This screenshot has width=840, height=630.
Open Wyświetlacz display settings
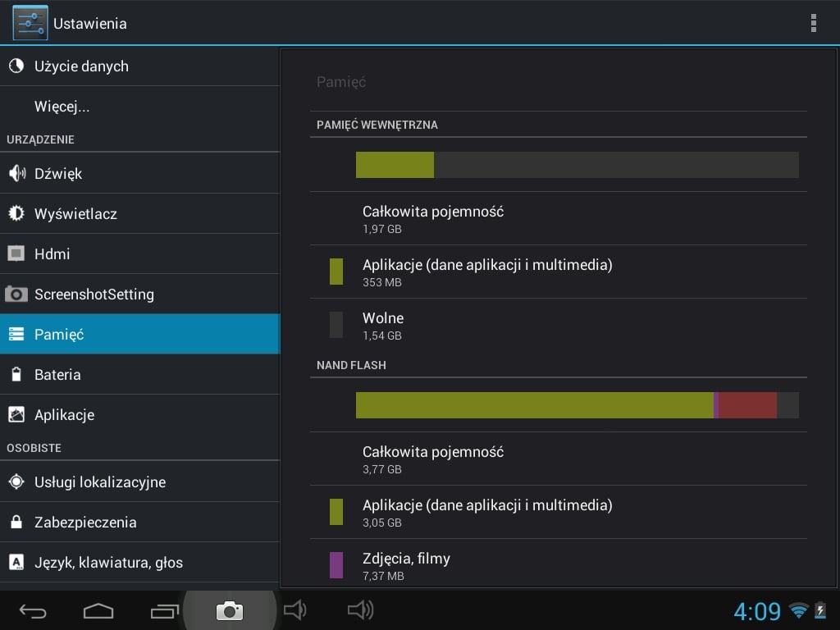tap(139, 213)
